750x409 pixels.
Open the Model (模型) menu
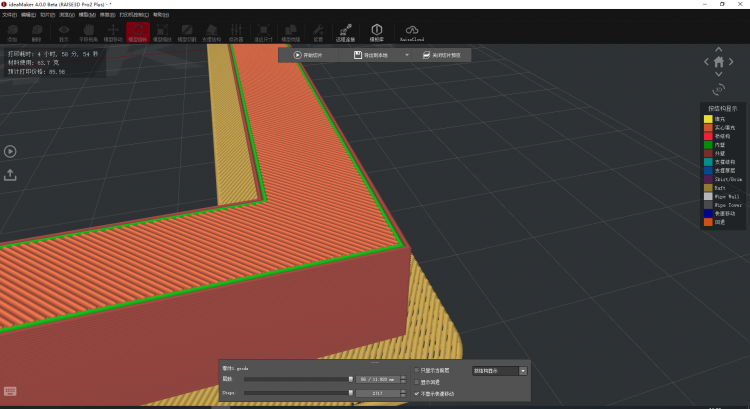pos(87,15)
